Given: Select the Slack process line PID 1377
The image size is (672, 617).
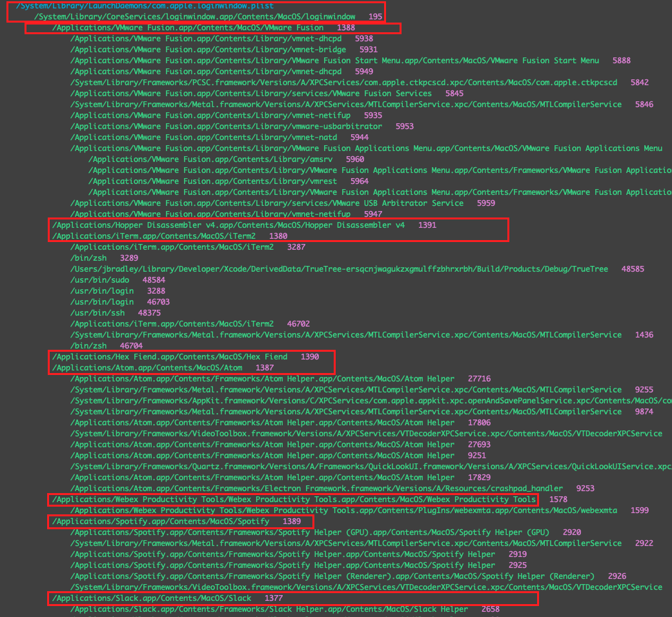Looking at the screenshot, I should 167,598.
